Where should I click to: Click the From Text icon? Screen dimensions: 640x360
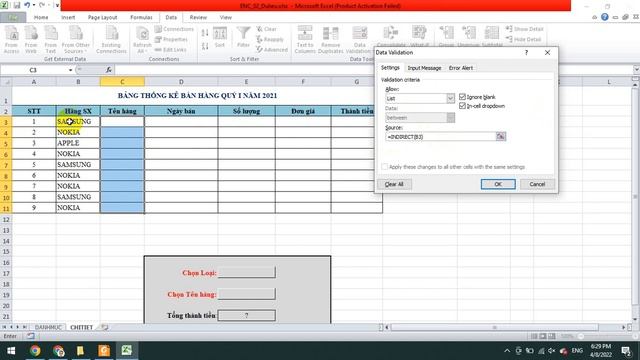(51, 39)
